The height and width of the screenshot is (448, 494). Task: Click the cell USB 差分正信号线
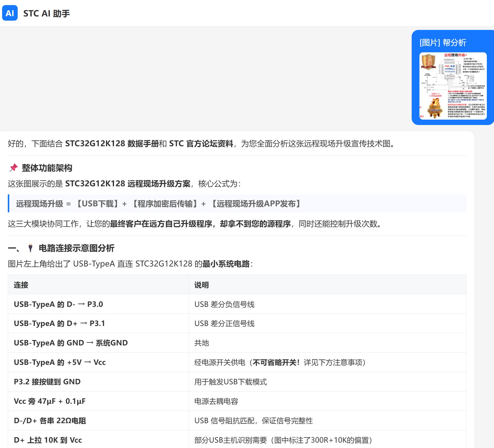pyautogui.click(x=328, y=323)
